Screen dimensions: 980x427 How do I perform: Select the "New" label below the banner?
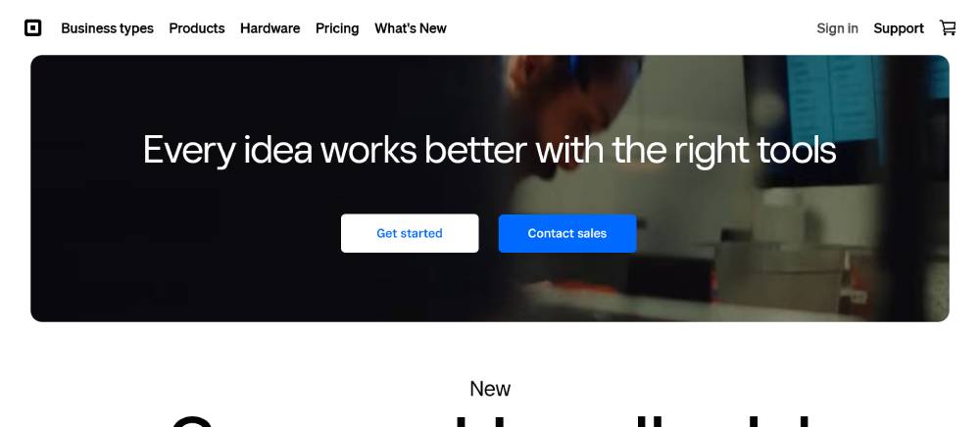click(490, 389)
